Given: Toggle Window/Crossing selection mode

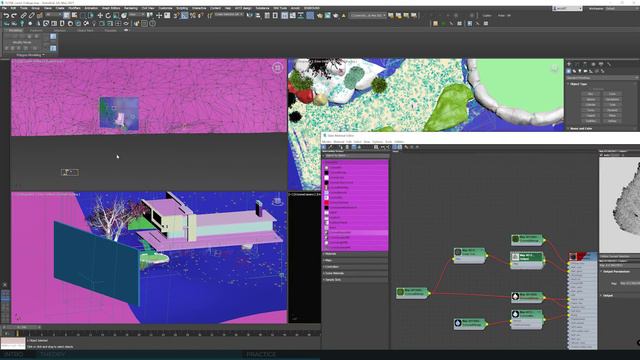Looking at the screenshot, I should [91, 16].
